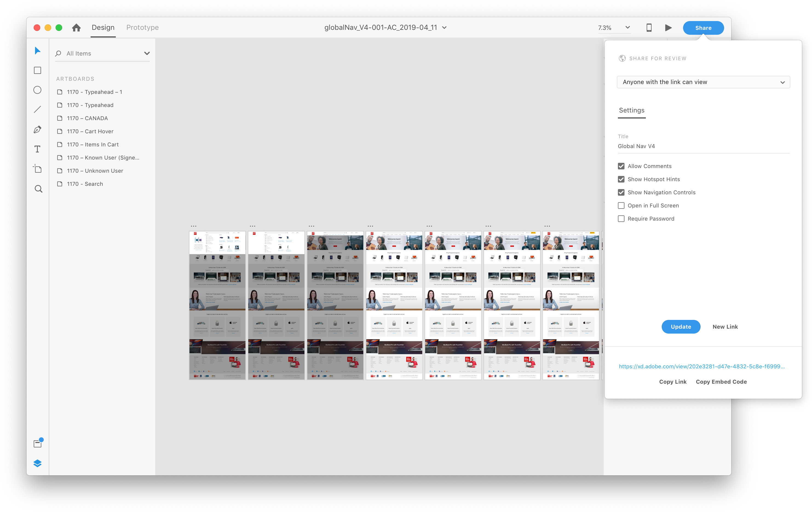The width and height of the screenshot is (812, 512).
Task: Start desktop preview play button
Action: pyautogui.click(x=668, y=28)
